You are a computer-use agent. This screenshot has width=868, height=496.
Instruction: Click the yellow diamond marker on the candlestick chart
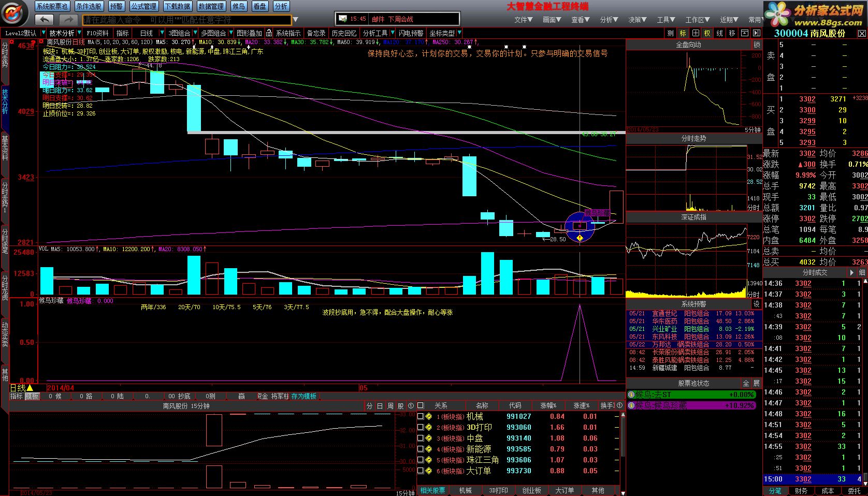(x=580, y=238)
